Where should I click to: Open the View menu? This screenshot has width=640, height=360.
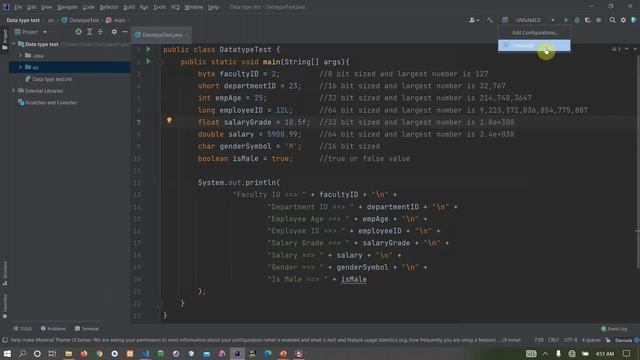tap(46, 7)
